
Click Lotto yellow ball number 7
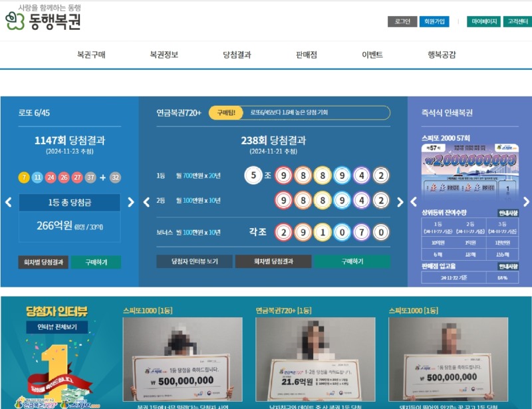24,177
